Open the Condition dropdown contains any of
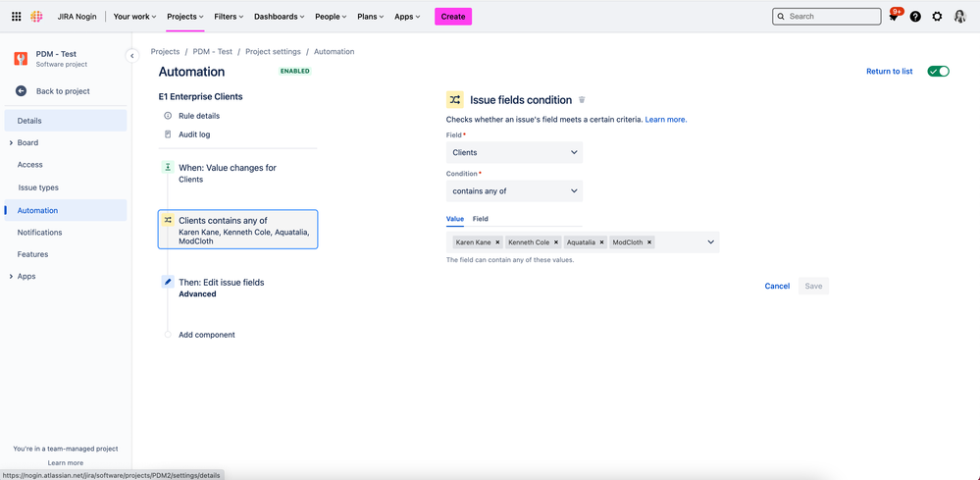 [514, 191]
